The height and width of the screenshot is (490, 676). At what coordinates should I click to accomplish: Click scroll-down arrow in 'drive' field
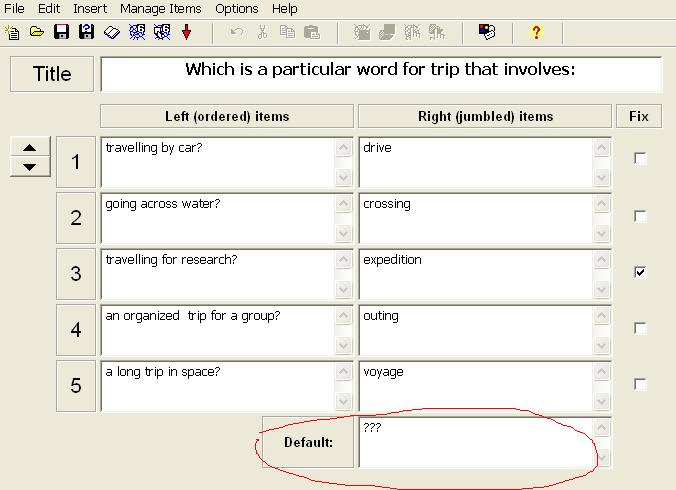coord(601,177)
